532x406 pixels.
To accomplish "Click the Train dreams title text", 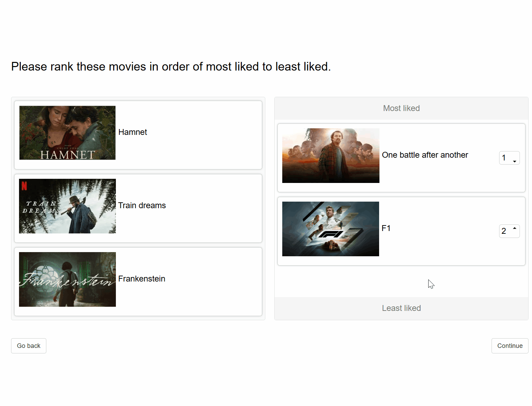I will (142, 205).
